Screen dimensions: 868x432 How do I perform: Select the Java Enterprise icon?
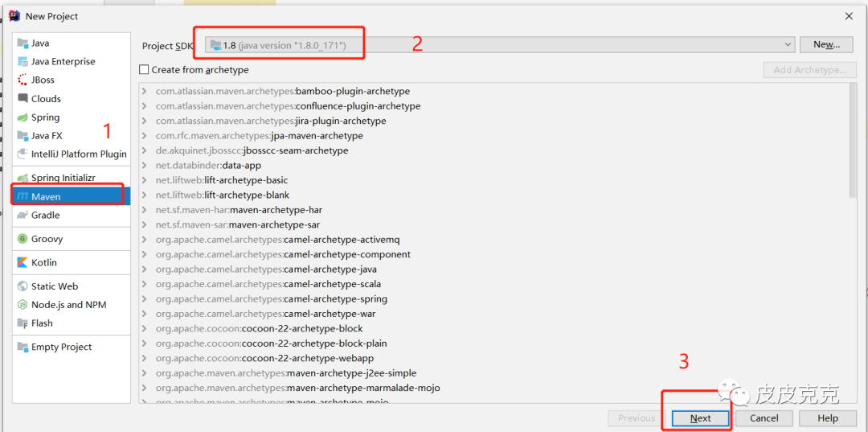click(x=23, y=61)
